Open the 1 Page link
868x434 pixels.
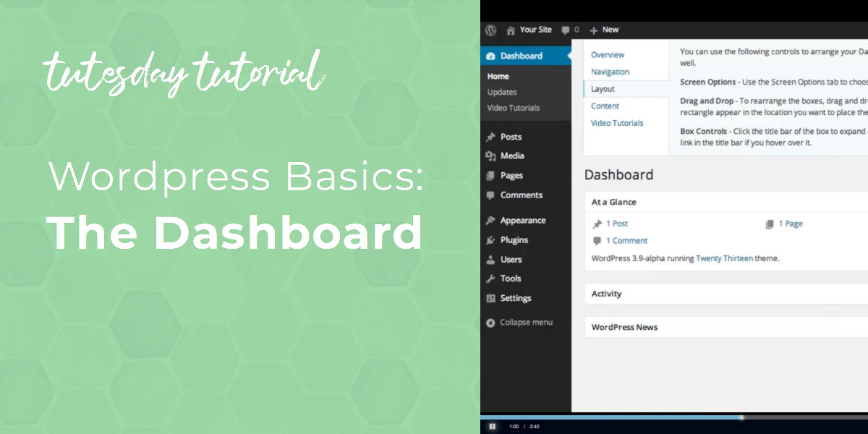coord(791,224)
